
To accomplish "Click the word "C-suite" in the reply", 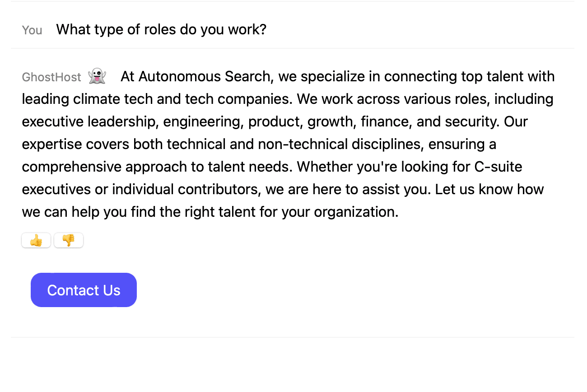I will 498,167.
